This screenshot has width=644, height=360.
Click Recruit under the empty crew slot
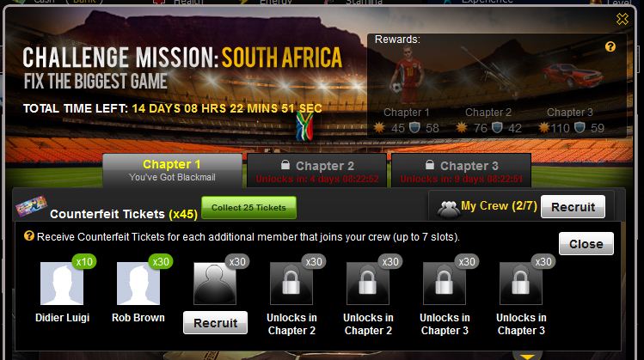(x=215, y=323)
